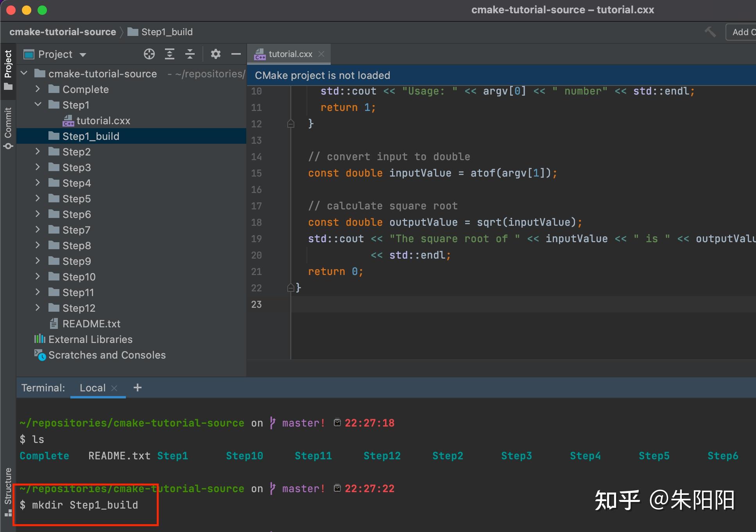Collapse the cmake-tutorial-source root node
756x532 pixels.
(x=24, y=73)
